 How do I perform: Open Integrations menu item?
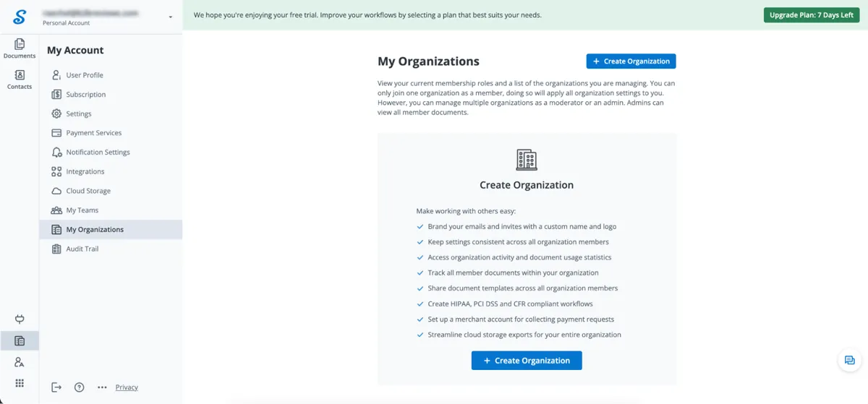pyautogui.click(x=111, y=171)
